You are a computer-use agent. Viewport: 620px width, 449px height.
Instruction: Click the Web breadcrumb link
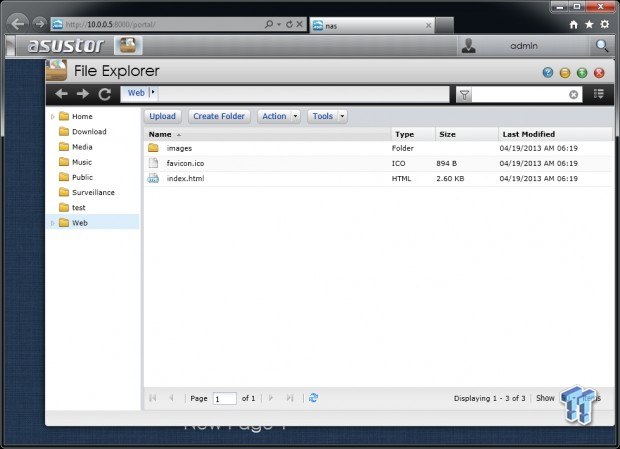point(136,93)
